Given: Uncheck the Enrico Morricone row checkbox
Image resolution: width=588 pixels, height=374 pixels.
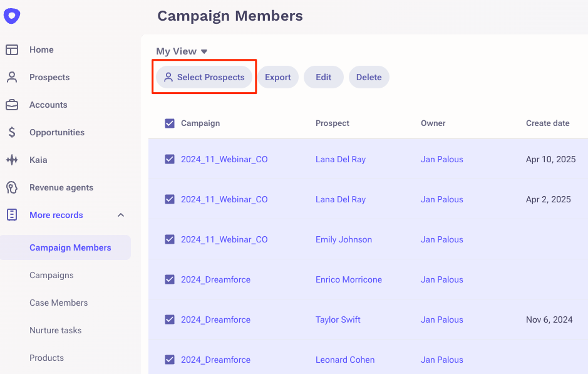Looking at the screenshot, I should (170, 280).
